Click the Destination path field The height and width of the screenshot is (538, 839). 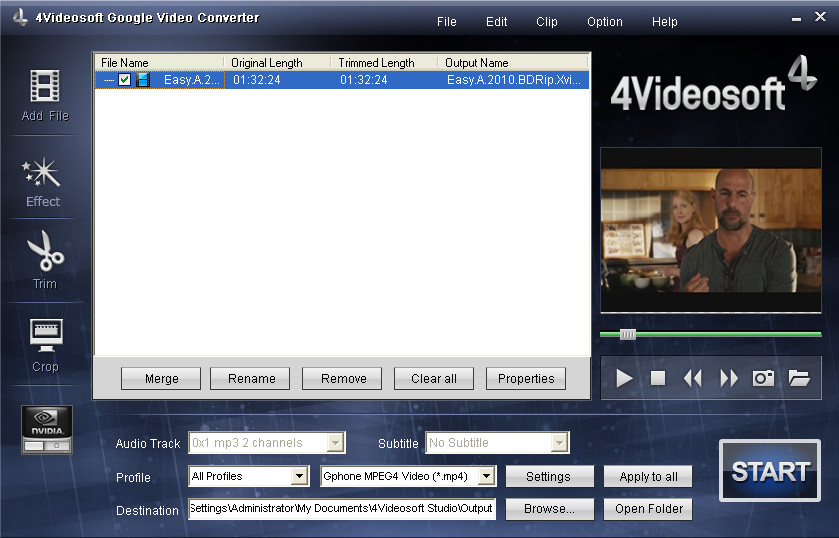(x=342, y=509)
